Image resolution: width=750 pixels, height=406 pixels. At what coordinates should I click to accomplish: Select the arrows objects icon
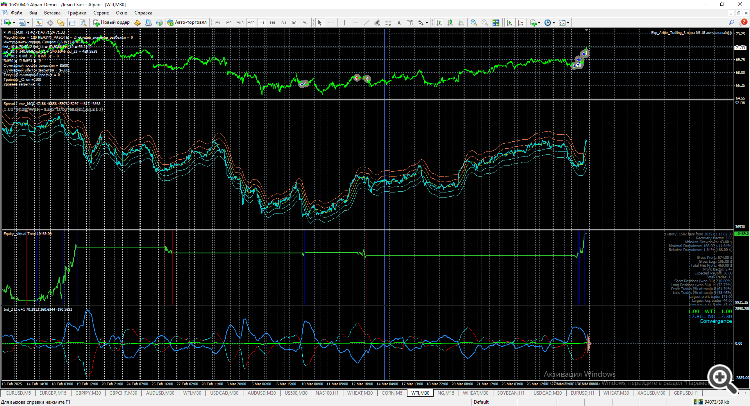[x=421, y=22]
